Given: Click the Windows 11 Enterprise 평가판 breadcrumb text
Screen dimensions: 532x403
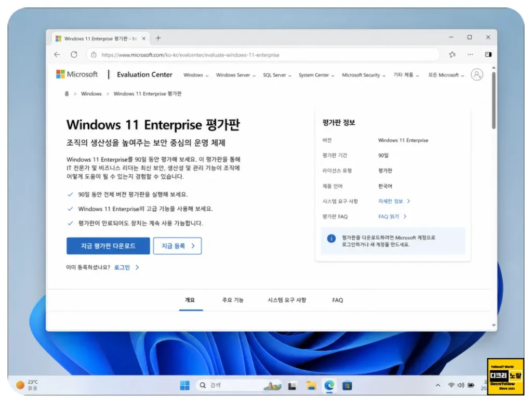Looking at the screenshot, I should pyautogui.click(x=147, y=94).
